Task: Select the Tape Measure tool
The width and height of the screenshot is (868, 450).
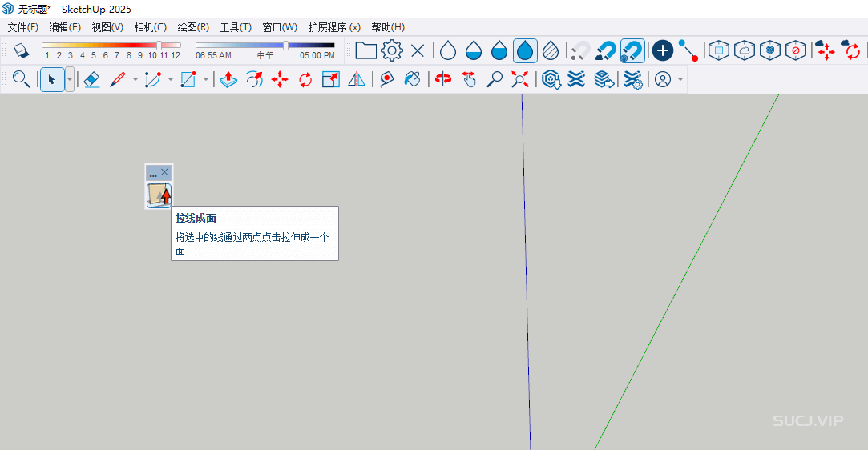Action: pos(386,79)
